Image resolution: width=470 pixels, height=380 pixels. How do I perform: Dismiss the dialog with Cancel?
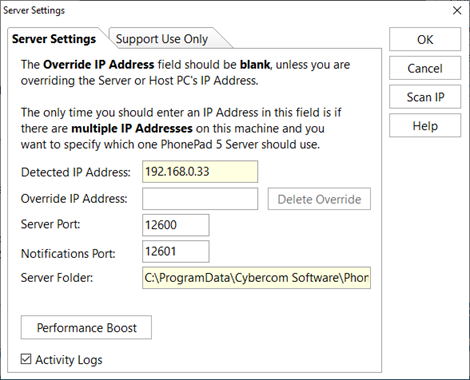[425, 68]
